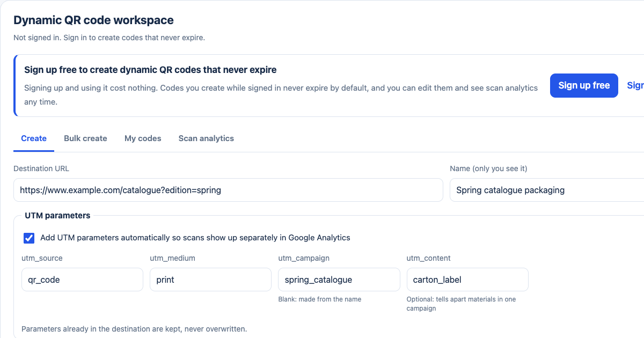644x338 pixels.
Task: Click the utm_source label
Action: coord(42,258)
